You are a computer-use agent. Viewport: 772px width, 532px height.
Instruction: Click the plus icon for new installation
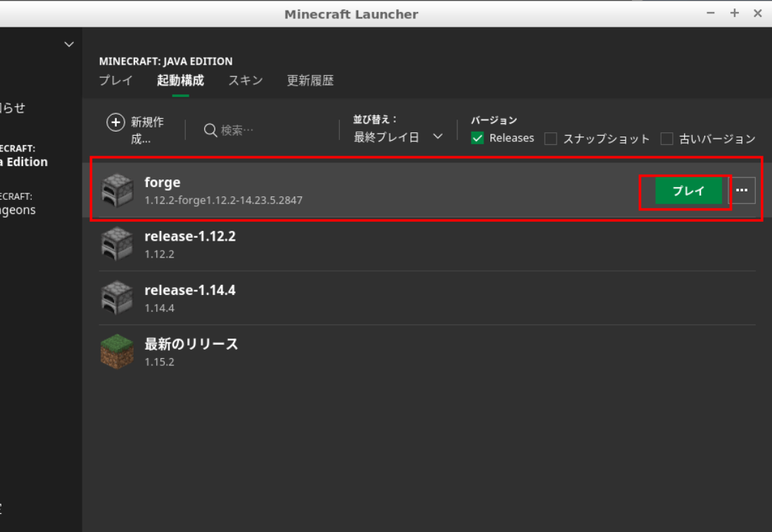point(115,122)
